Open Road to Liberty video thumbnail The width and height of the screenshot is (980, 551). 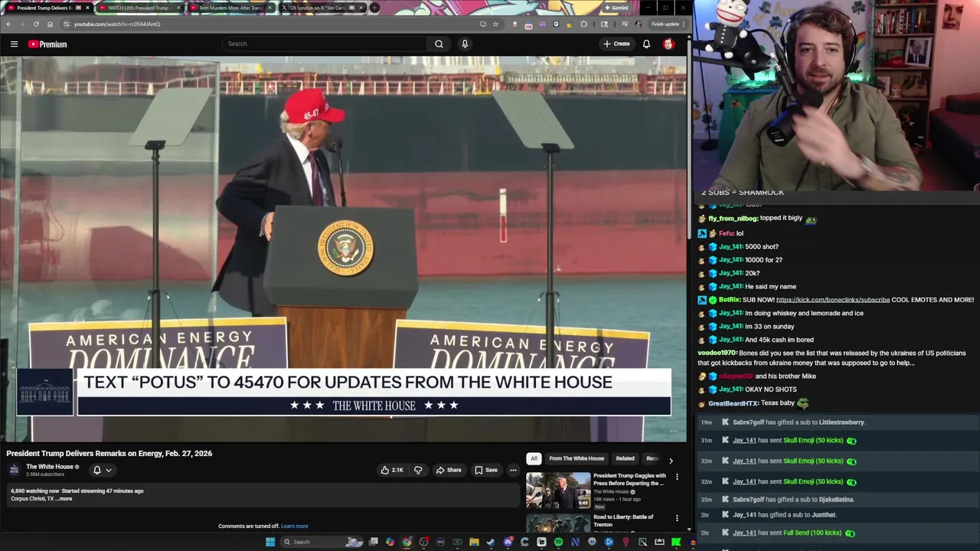coord(558,523)
